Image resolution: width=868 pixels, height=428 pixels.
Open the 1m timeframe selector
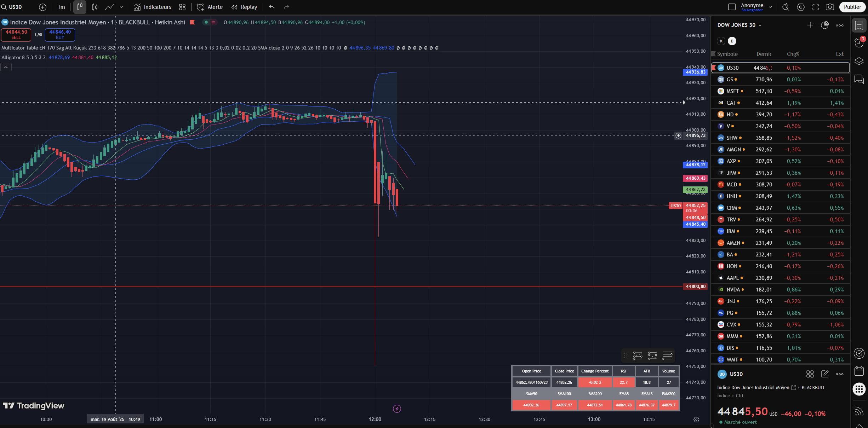click(x=61, y=7)
